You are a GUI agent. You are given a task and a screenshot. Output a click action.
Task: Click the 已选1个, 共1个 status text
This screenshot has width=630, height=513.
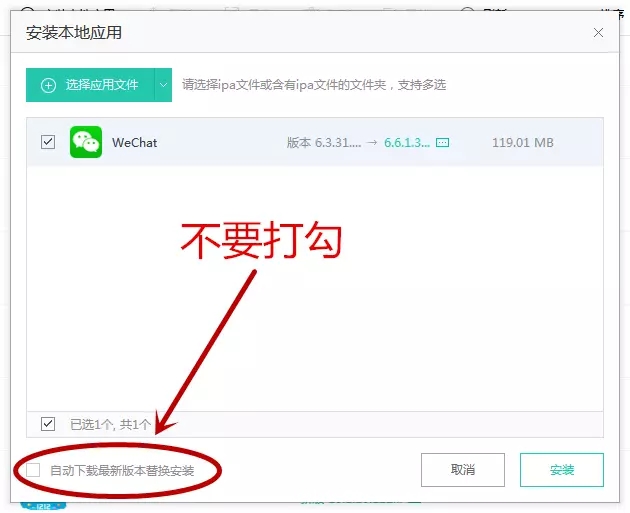tap(110, 425)
